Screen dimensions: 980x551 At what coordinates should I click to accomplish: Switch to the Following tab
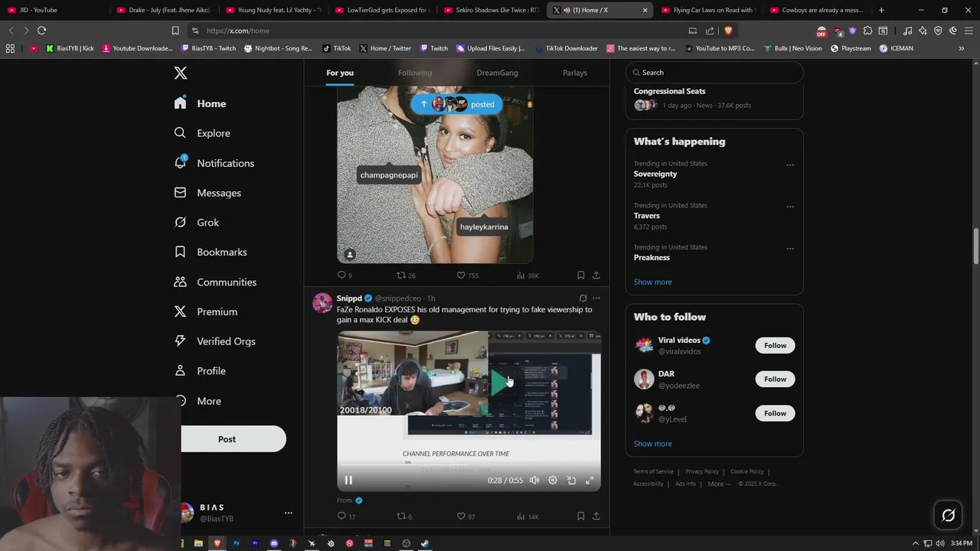(x=415, y=73)
